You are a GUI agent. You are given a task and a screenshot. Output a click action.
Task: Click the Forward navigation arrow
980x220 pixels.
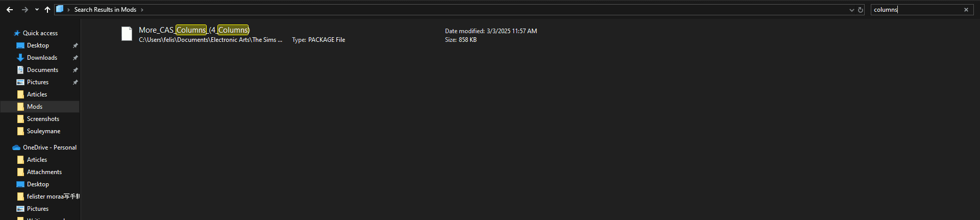click(x=24, y=10)
